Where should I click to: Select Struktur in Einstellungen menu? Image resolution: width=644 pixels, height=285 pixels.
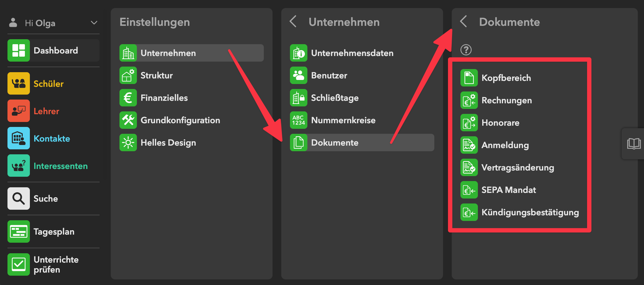pos(156,75)
